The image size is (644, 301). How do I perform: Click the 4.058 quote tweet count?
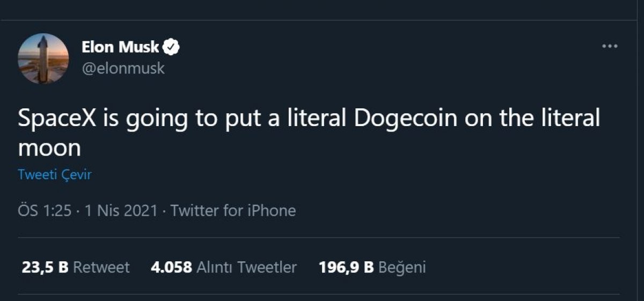(x=171, y=267)
